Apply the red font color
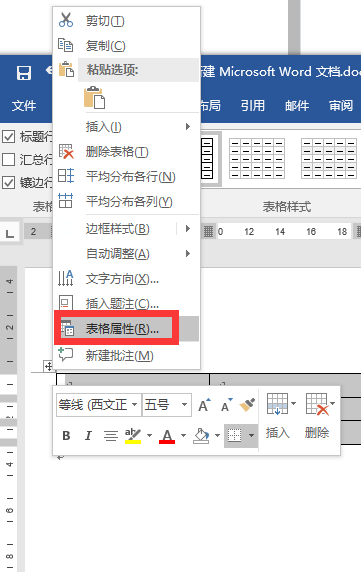The width and height of the screenshot is (361, 572). coord(167,436)
